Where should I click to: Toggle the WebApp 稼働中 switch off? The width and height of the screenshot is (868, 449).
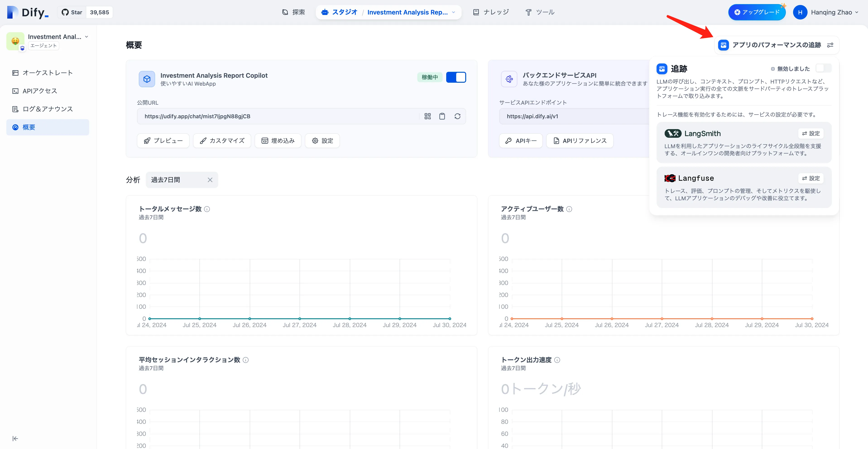click(456, 77)
